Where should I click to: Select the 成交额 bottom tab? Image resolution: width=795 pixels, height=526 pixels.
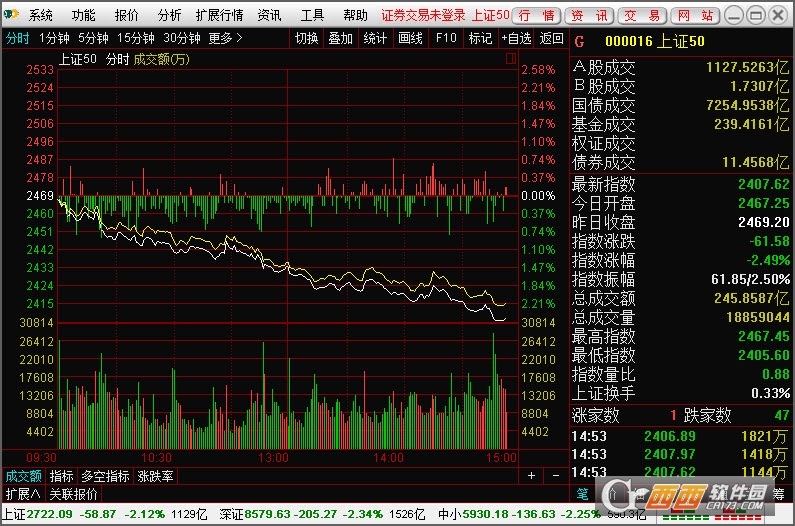click(x=23, y=476)
